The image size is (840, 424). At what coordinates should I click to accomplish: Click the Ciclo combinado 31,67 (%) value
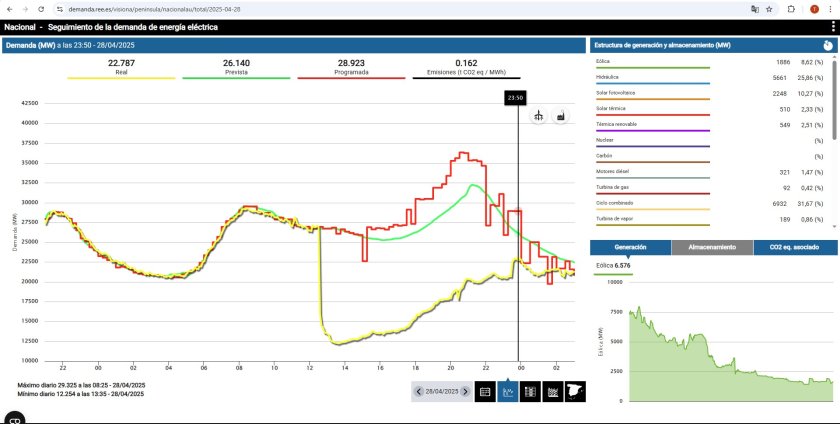(x=812, y=204)
